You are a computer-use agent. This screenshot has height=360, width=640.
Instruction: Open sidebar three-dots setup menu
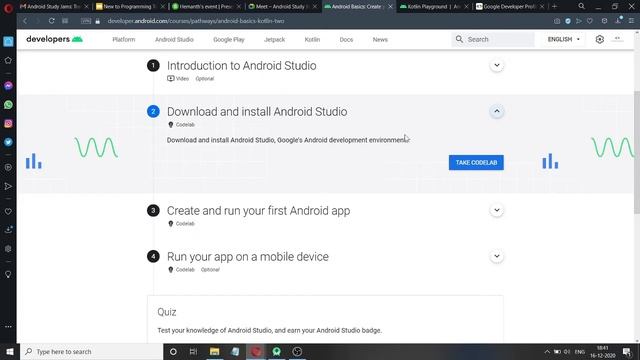click(8, 327)
